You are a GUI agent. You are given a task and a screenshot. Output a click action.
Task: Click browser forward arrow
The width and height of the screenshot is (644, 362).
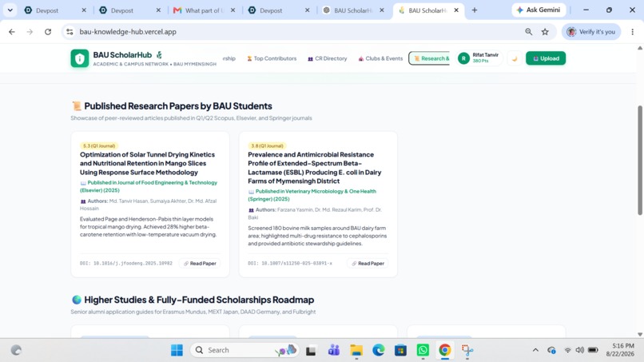click(x=30, y=32)
